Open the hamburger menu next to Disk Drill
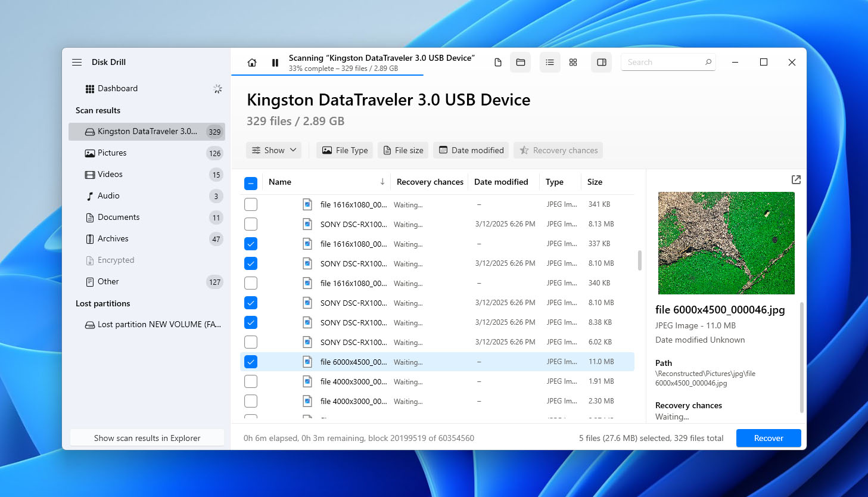Screen dimensions: 868x497 (77, 62)
